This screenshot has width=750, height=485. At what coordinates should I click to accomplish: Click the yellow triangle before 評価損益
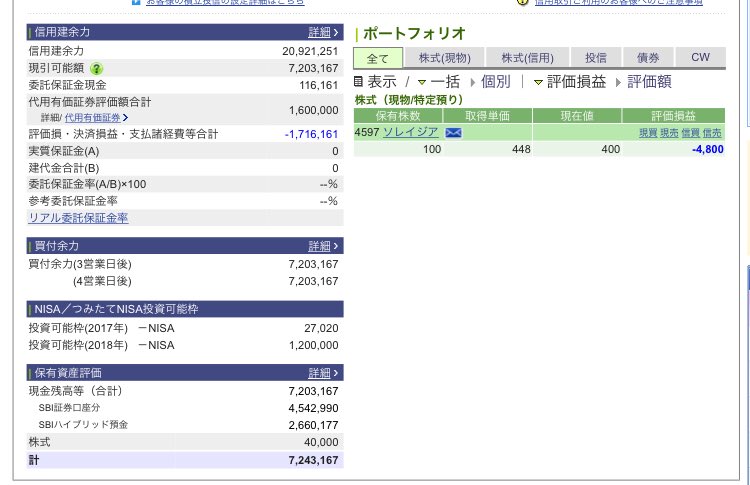click(538, 82)
